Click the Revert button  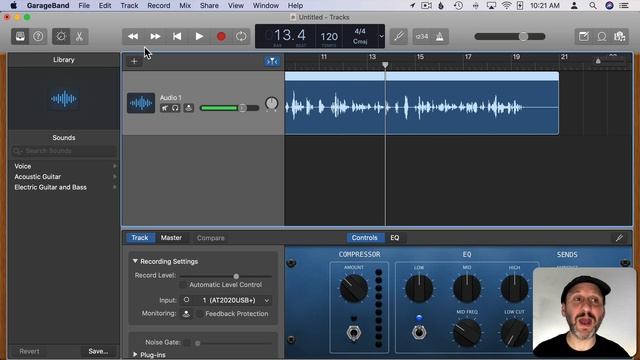point(29,351)
